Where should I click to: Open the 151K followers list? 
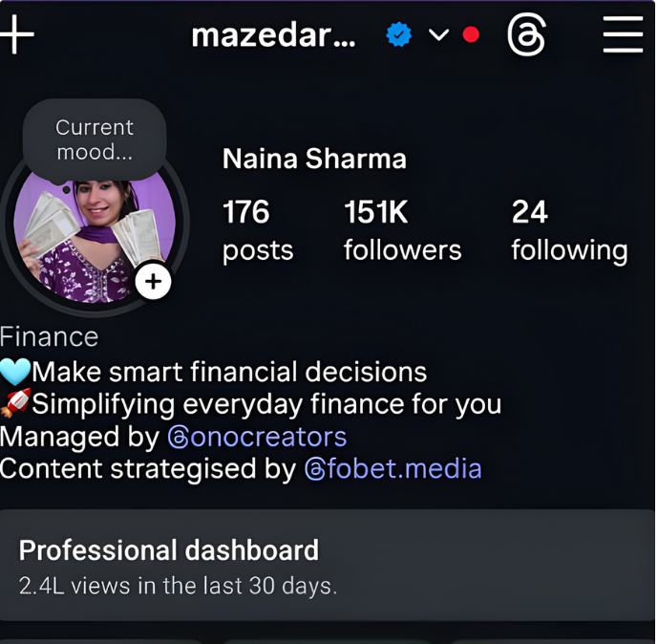(402, 229)
